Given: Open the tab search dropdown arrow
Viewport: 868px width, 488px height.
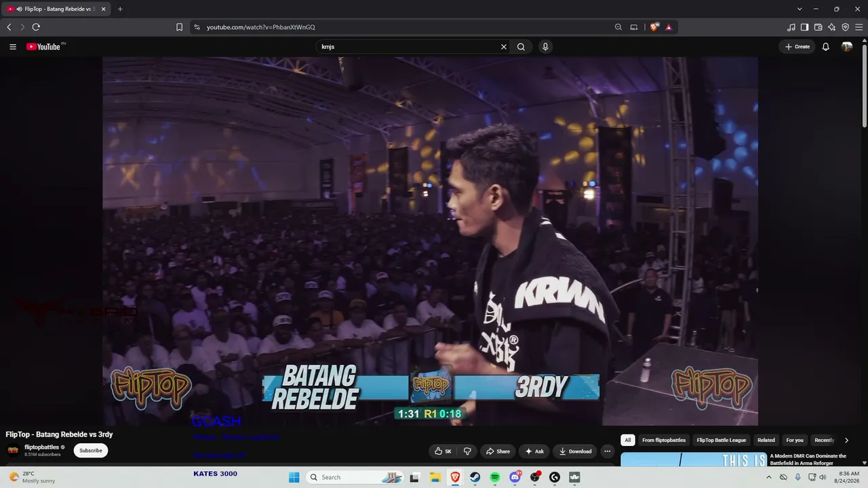Looking at the screenshot, I should 800,9.
